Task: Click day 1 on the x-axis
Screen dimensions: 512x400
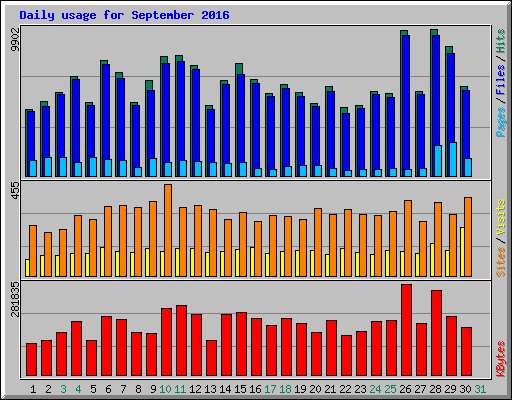Action: [33, 389]
